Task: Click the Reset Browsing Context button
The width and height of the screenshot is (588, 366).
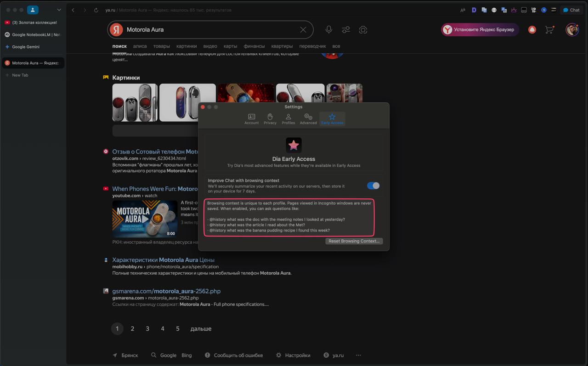Action: pos(354,241)
